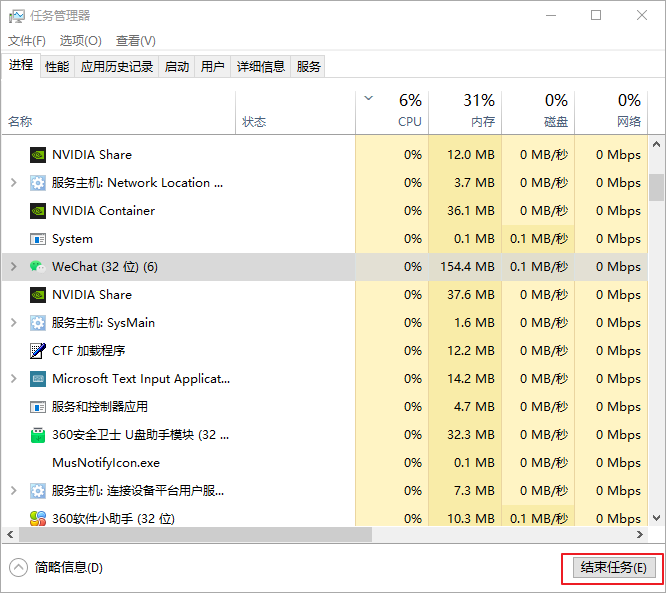The width and height of the screenshot is (666, 593).
Task: Click the second NVIDIA Share icon (37.6 MB)
Action: pos(38,295)
